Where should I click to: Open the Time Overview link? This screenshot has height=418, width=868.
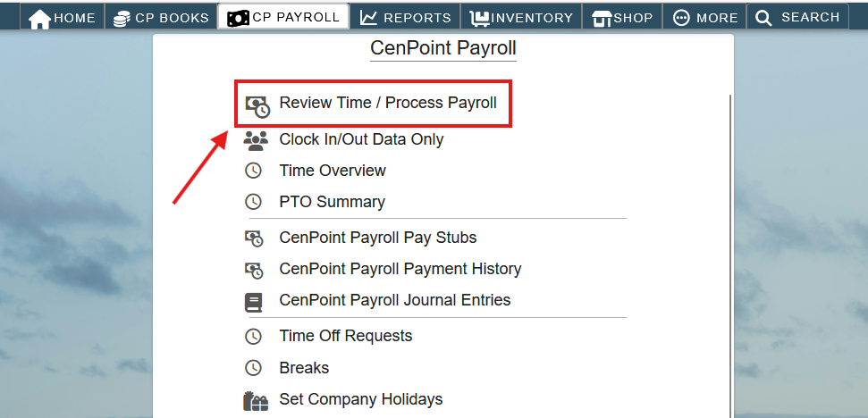[333, 171]
